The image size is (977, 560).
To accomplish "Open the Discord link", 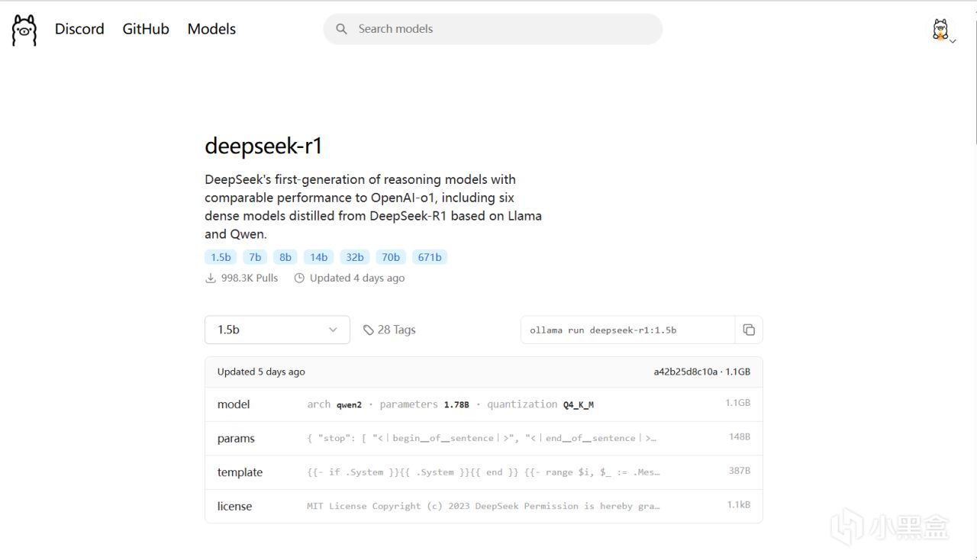I will pos(79,29).
